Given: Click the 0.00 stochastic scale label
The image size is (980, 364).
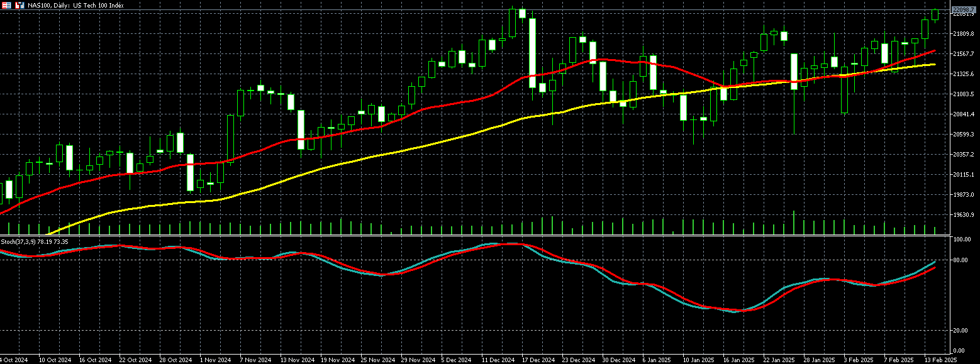Looking at the screenshot, I should (959, 350).
